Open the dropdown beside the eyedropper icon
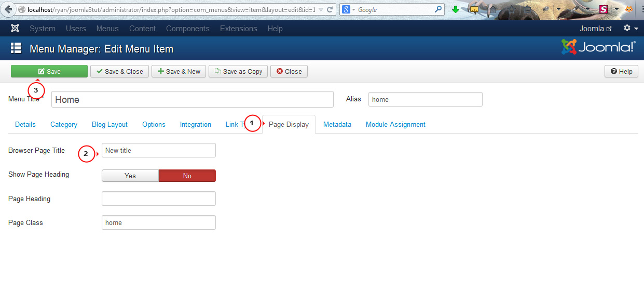 point(587,9)
